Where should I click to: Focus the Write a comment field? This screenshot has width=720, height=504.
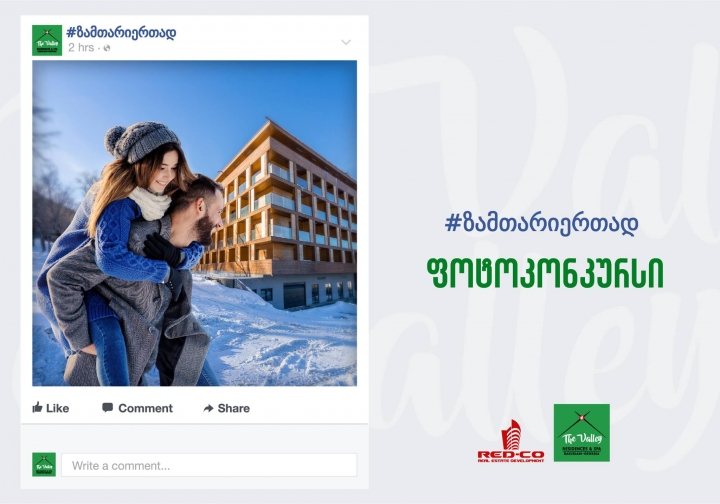pyautogui.click(x=209, y=465)
